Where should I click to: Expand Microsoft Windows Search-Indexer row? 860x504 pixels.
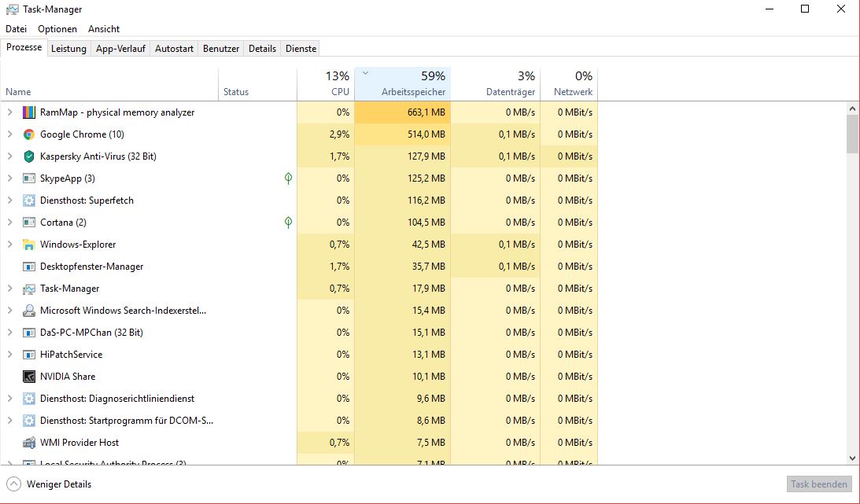coord(9,311)
